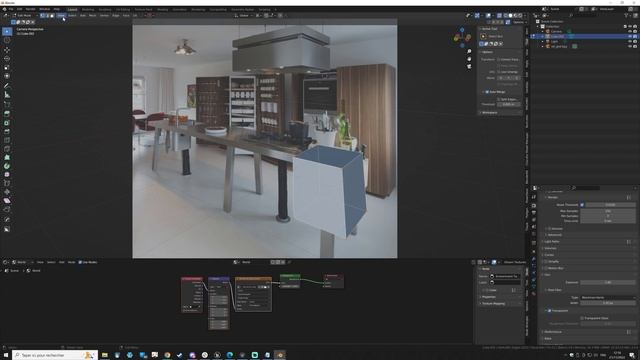Select the Camera object in outliner
Image resolution: width=640 pixels, height=360 pixels.
556,31
